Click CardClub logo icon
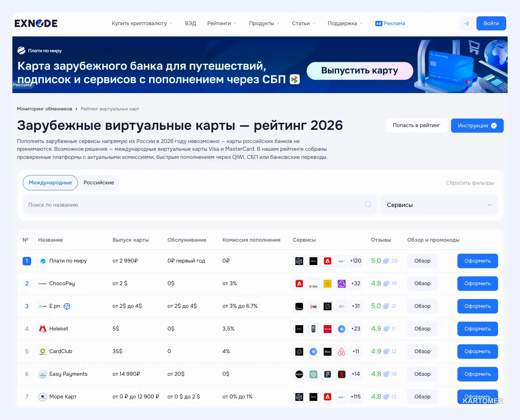The height and width of the screenshot is (420, 520). coord(43,351)
